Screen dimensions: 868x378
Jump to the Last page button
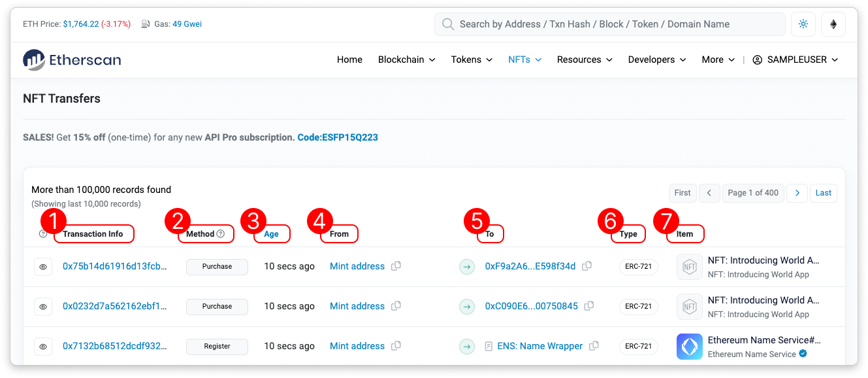click(x=823, y=193)
